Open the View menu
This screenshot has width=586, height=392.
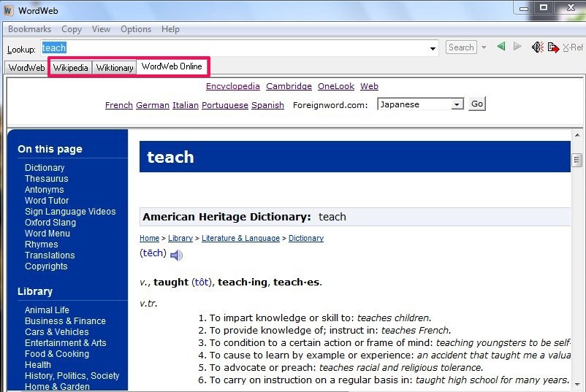tap(101, 29)
